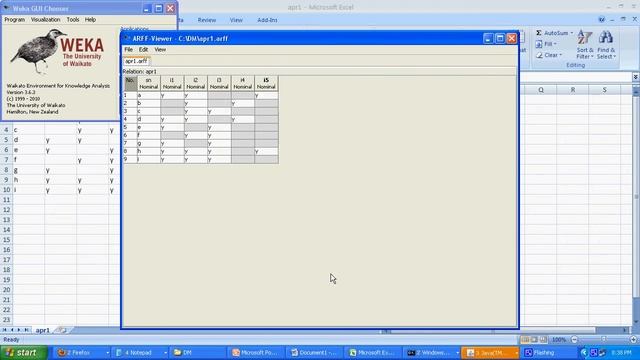Select column Q header in Excel
Image resolution: width=640 pixels, height=360 pixels.
(x=541, y=90)
